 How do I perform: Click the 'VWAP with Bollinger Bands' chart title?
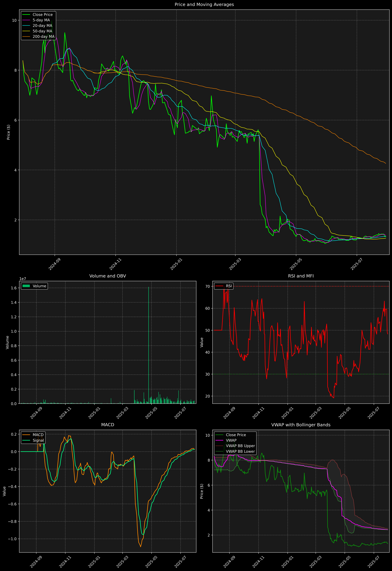coord(301,425)
